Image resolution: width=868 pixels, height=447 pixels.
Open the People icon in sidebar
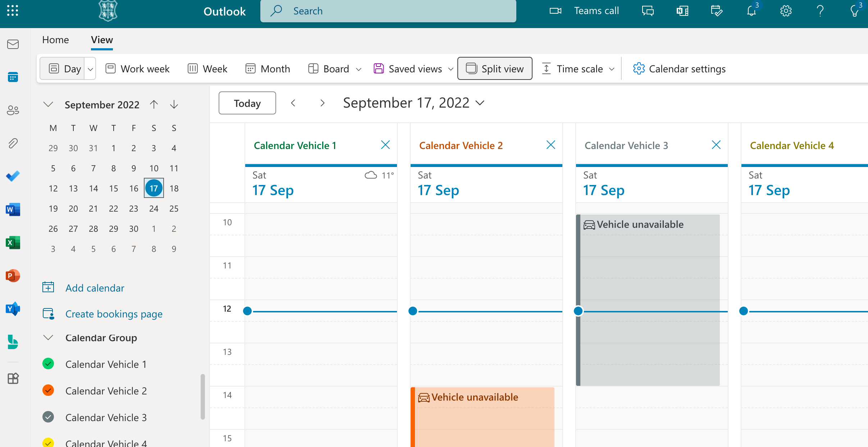pos(13,110)
